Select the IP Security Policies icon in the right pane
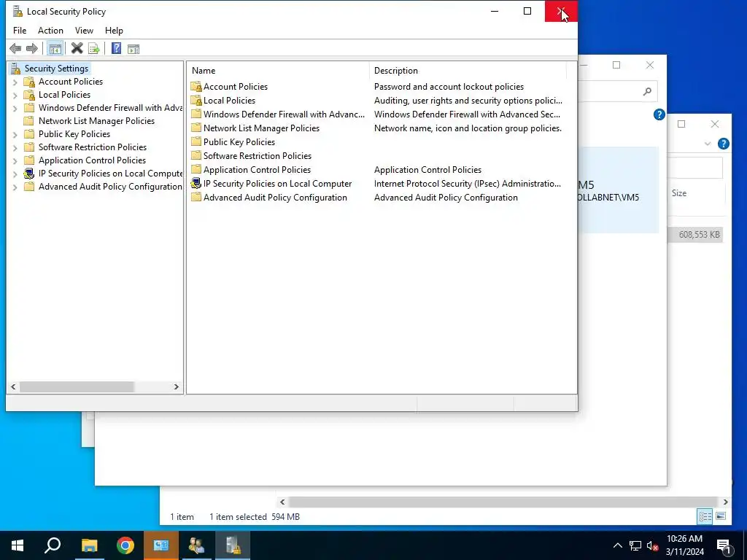 (196, 183)
